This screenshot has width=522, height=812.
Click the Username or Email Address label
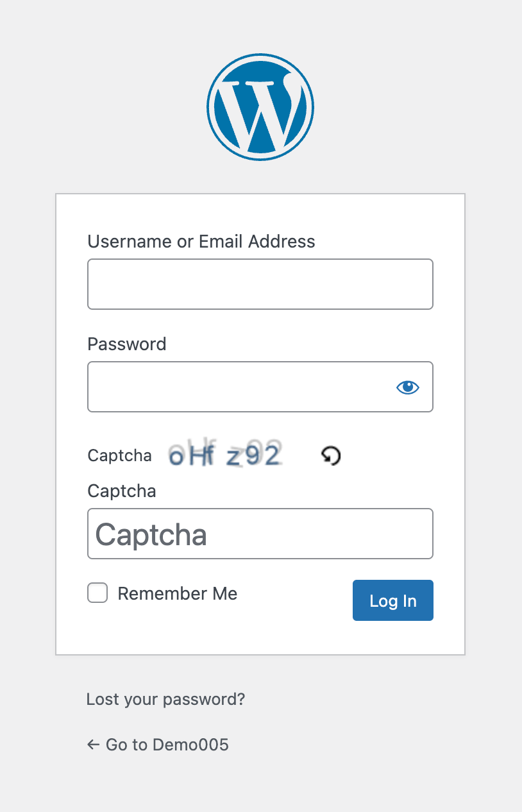pyautogui.click(x=201, y=241)
